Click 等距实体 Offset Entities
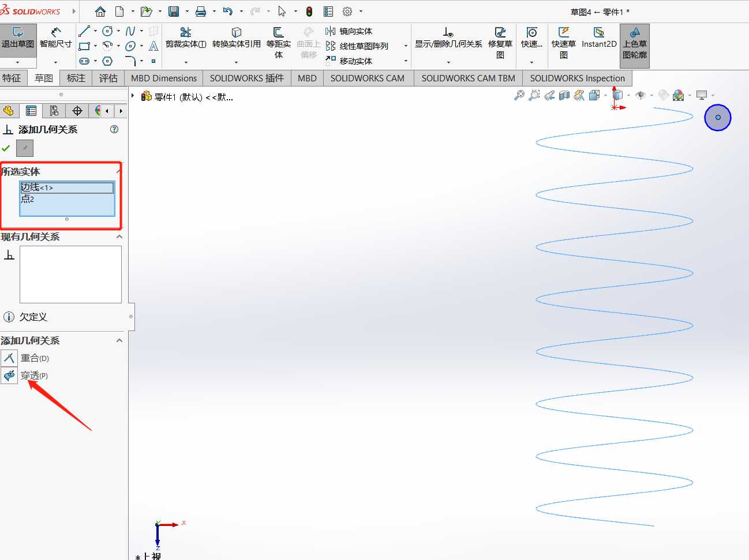This screenshot has height=560, width=749. 279,43
